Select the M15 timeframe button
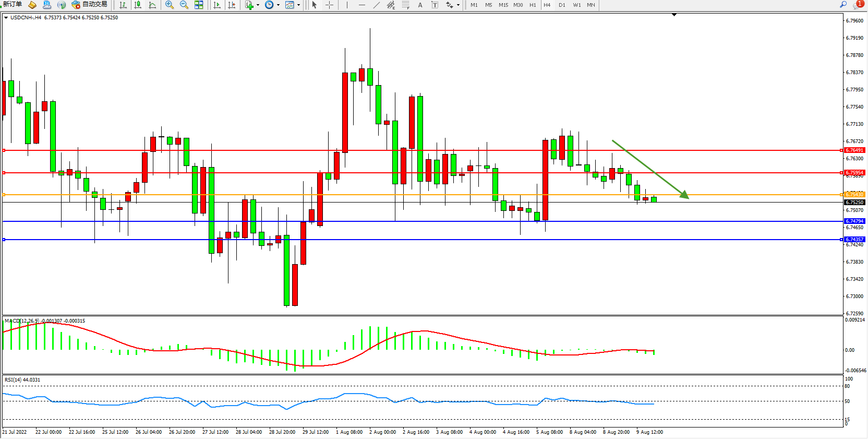 click(503, 5)
